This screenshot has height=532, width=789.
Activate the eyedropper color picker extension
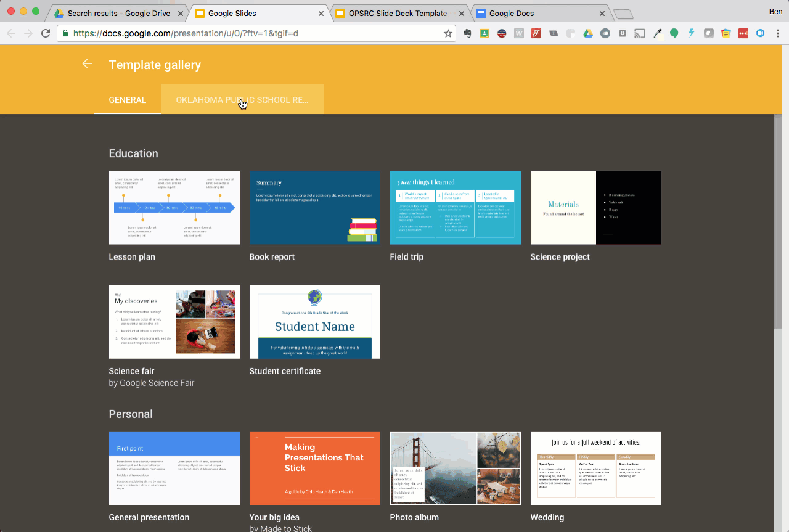pos(657,33)
